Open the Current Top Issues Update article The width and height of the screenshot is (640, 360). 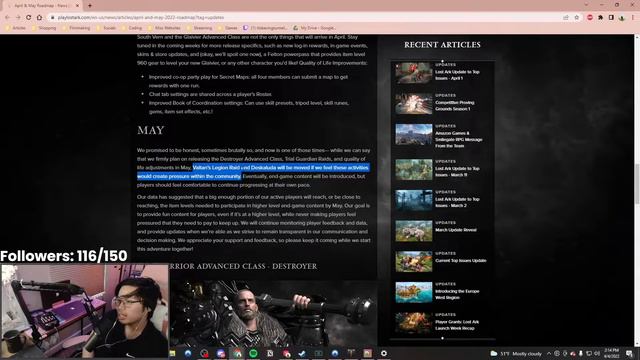[x=460, y=260]
